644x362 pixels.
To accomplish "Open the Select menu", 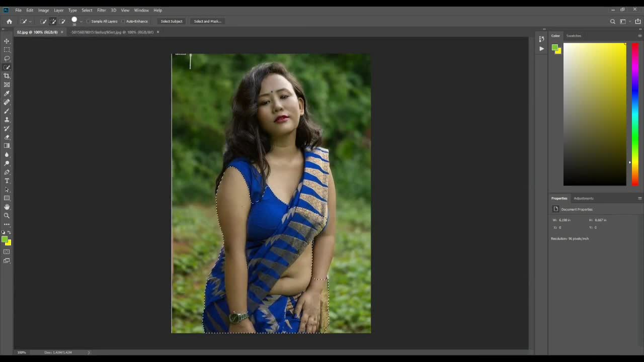I will 87,10.
